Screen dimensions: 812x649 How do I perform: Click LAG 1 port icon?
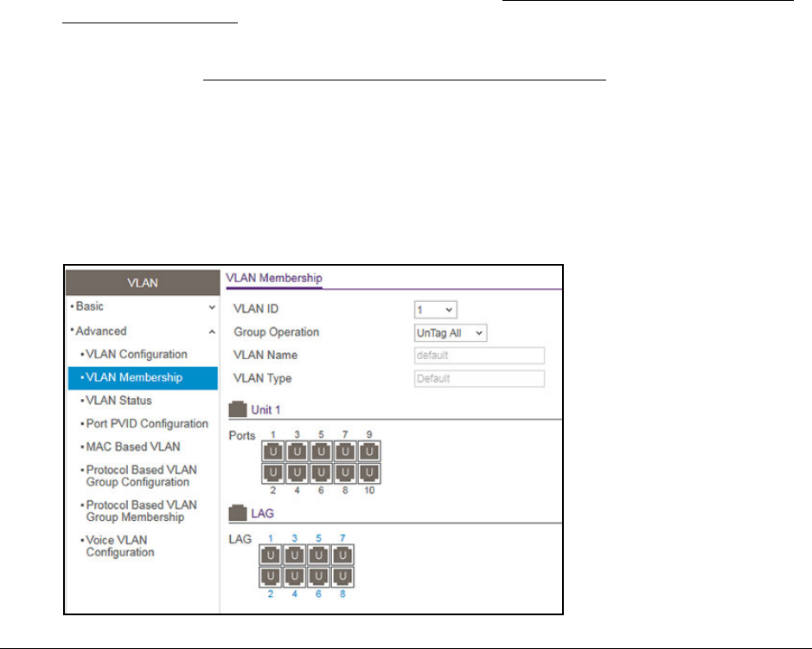(271, 556)
